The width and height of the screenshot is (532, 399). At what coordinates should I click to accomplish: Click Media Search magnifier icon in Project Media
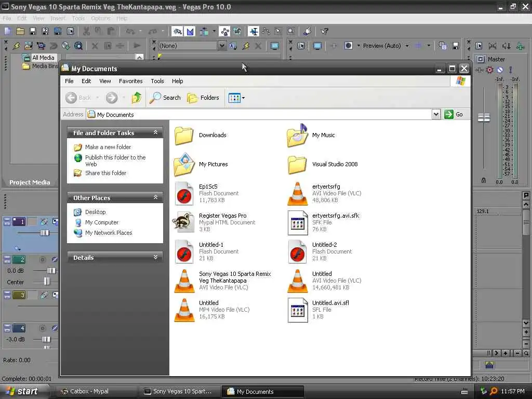pyautogui.click(x=78, y=46)
